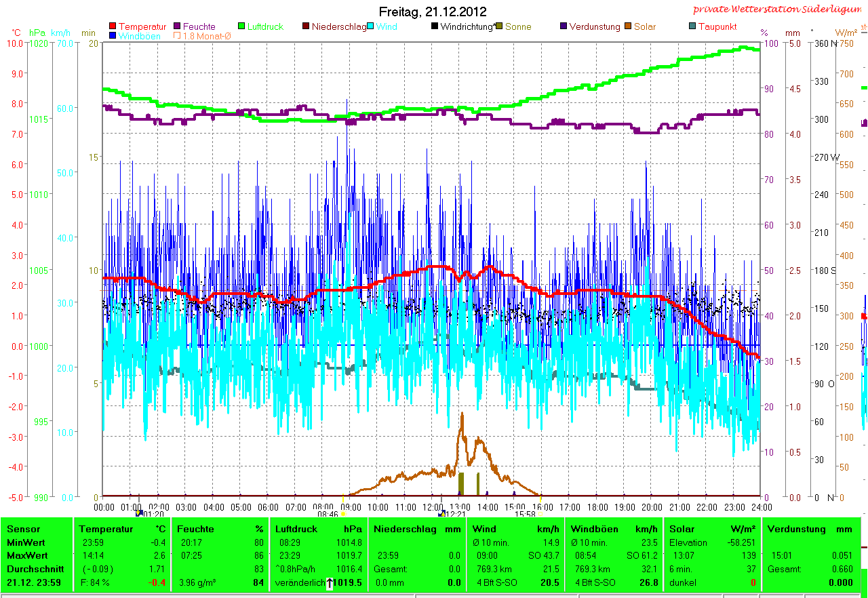Click the 1.8 Monat-Ø legend box
The image size is (868, 598).
[178, 36]
